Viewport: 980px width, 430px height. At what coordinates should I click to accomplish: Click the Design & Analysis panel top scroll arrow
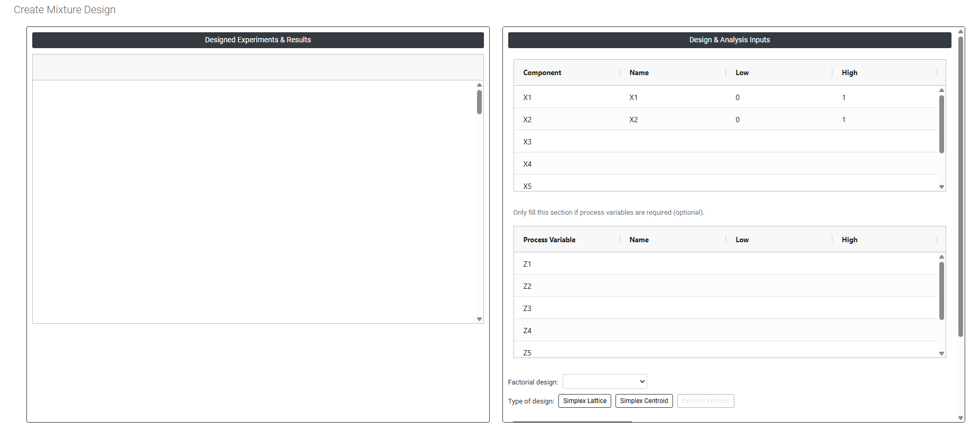pos(960,32)
